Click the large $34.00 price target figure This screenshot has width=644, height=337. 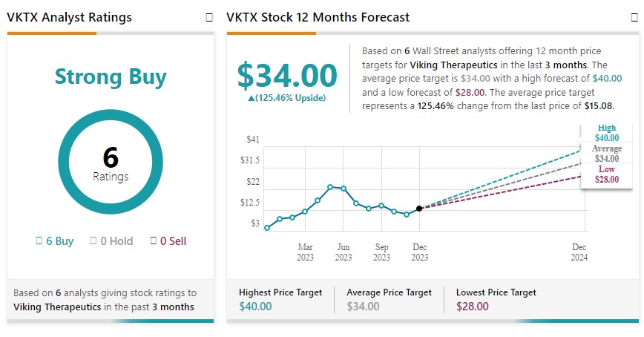pos(286,75)
